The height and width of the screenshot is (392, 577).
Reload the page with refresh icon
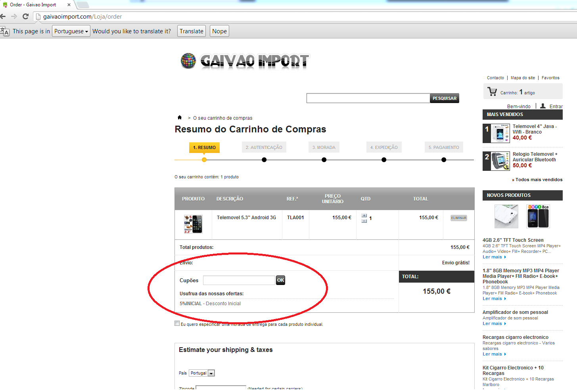pyautogui.click(x=25, y=16)
